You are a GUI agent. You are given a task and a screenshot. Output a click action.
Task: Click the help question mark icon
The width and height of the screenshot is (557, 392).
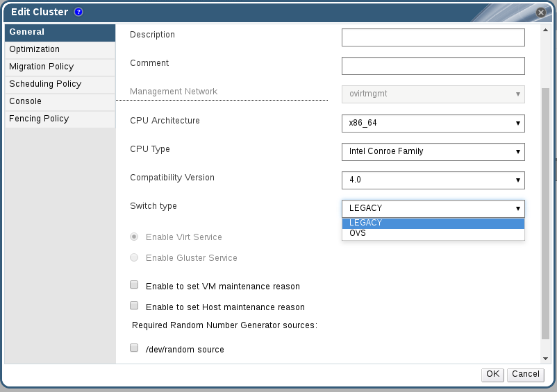[78, 12]
